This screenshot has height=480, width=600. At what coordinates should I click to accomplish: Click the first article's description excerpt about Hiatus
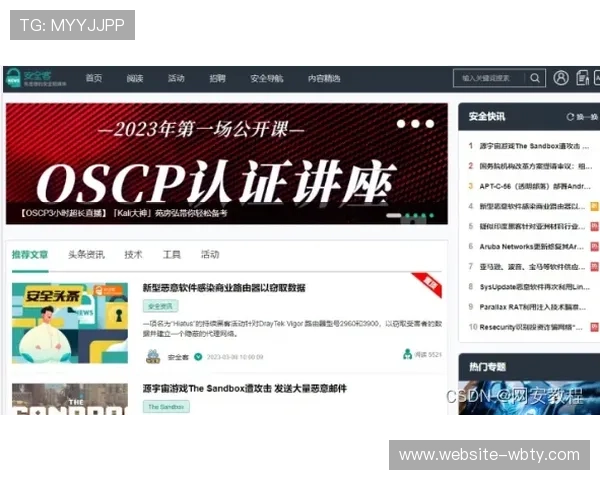(292, 328)
